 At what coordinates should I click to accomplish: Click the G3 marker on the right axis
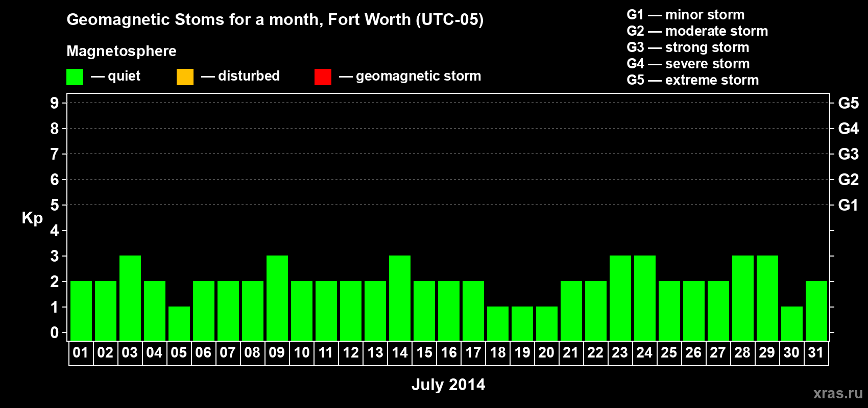pos(849,154)
